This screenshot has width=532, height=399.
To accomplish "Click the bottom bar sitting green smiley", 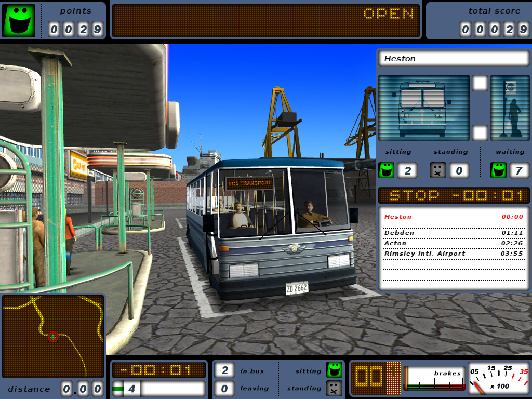I will point(334,370).
